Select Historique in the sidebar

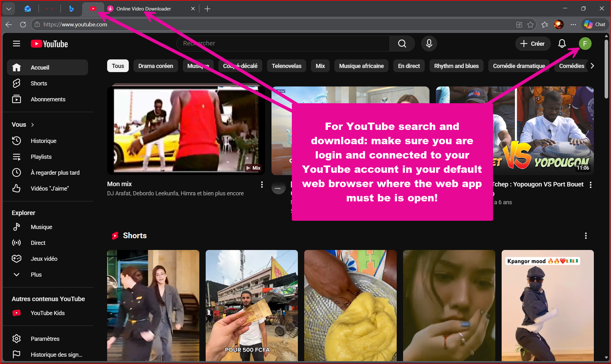pyautogui.click(x=43, y=141)
